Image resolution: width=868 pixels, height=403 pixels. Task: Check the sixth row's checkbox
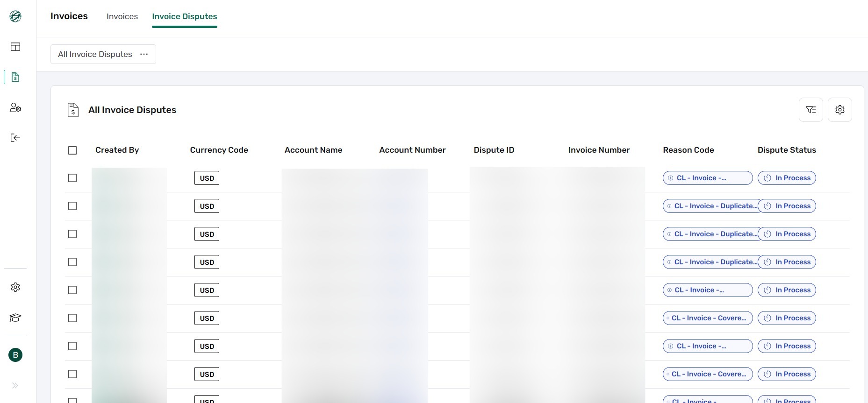tap(72, 318)
